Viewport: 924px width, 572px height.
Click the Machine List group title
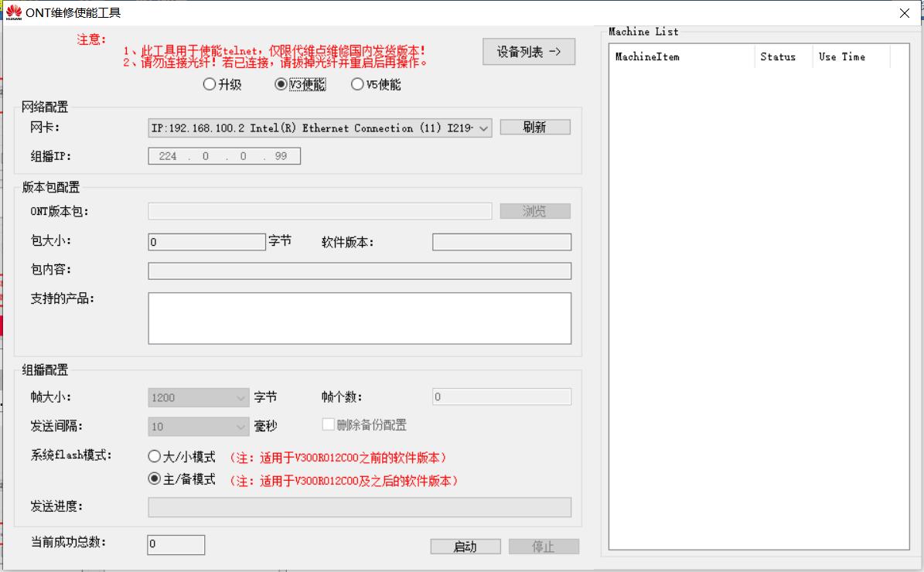(643, 32)
